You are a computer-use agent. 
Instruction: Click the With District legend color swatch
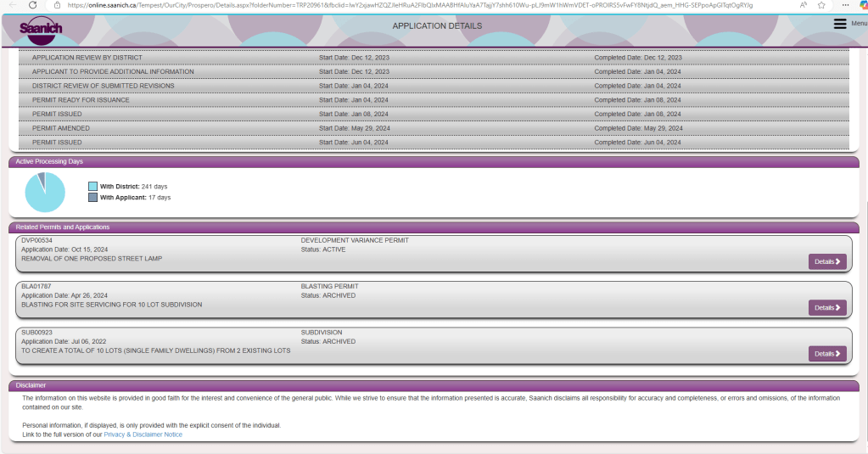click(92, 186)
